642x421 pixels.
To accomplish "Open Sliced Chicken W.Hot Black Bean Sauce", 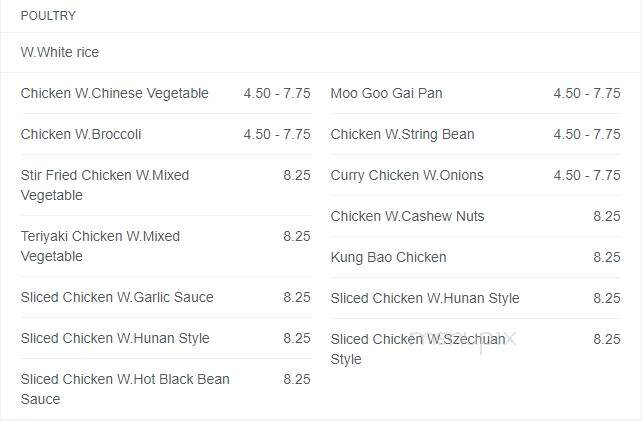I will (125, 389).
